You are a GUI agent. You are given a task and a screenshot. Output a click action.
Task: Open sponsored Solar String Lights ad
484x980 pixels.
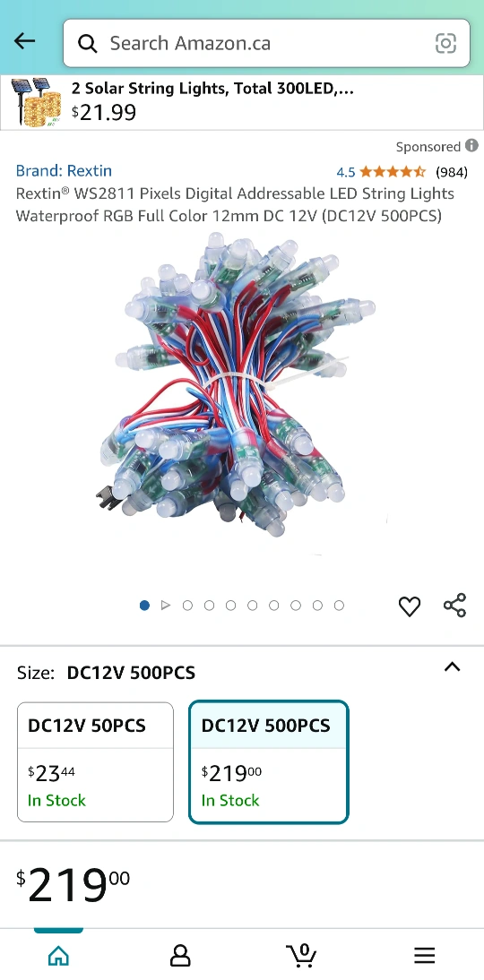point(242,102)
